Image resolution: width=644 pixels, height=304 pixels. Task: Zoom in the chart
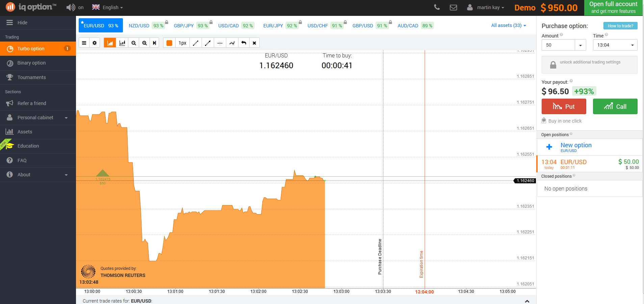tap(145, 43)
